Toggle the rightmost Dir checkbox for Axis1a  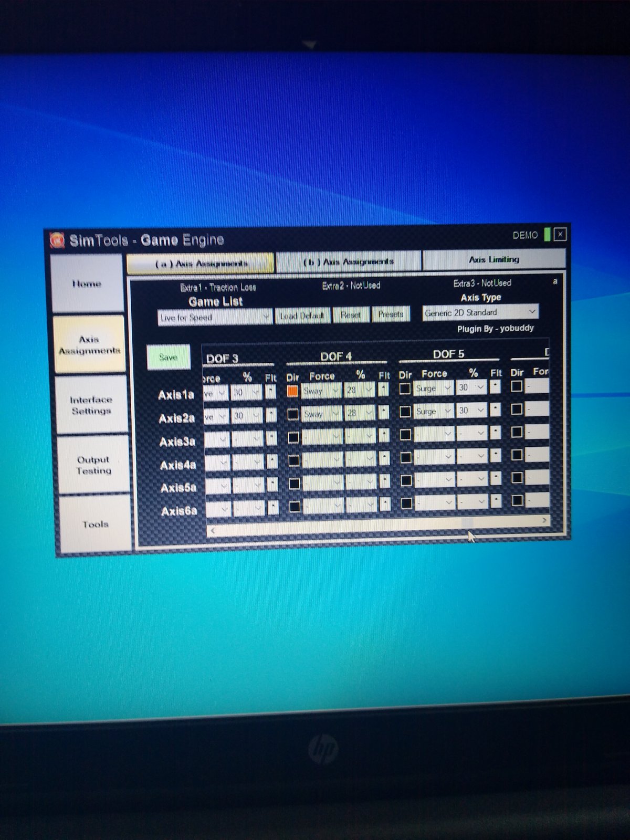[x=517, y=386]
